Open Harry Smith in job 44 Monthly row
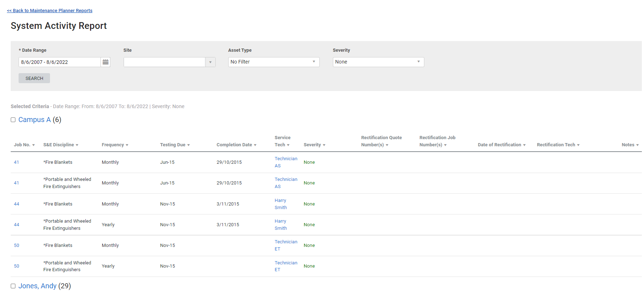Viewport: 644px width, 299px height. pos(281,204)
